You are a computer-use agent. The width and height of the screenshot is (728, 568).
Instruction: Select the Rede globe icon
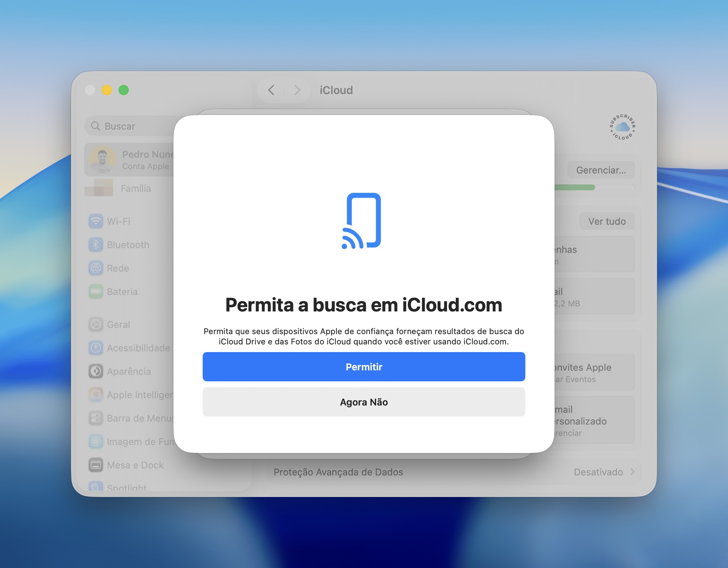coord(96,268)
